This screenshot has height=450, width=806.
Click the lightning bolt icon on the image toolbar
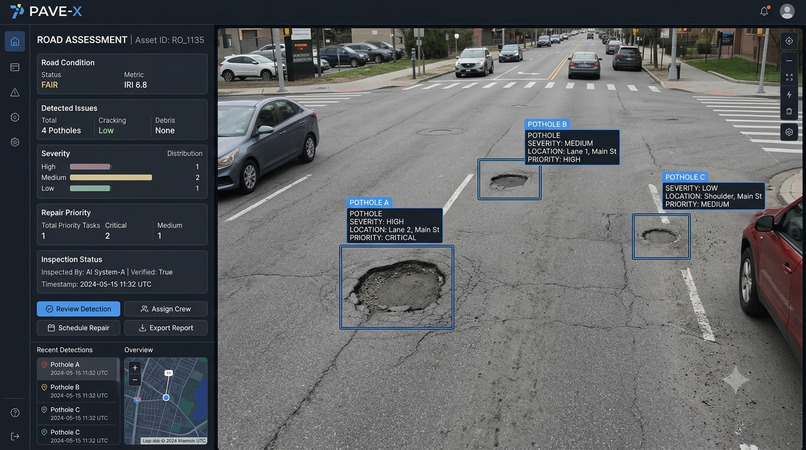pos(789,95)
